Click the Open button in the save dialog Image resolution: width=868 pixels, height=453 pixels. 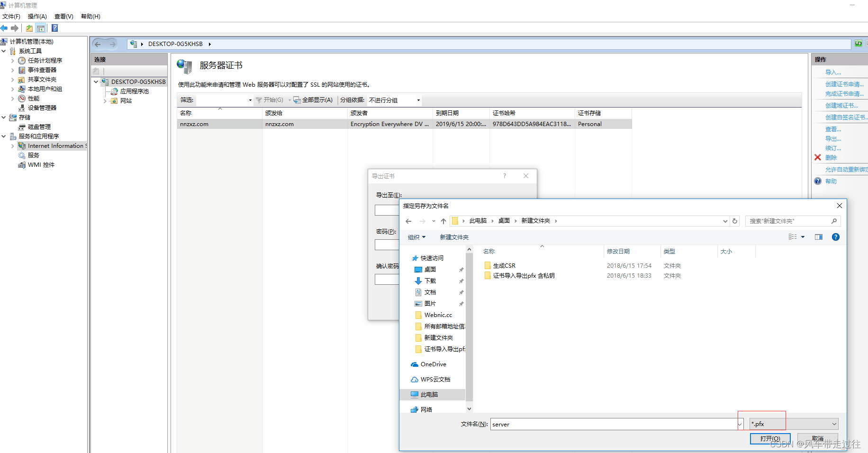(x=770, y=438)
